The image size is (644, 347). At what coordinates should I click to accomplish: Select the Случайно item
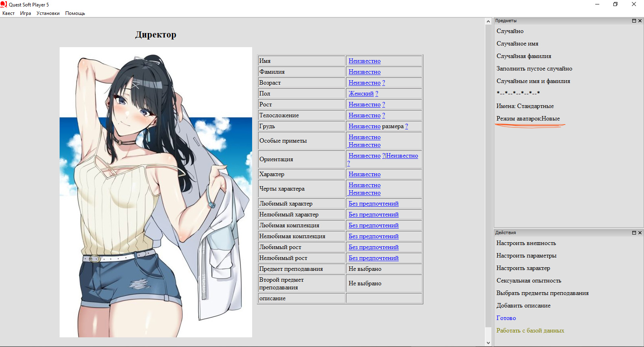510,31
